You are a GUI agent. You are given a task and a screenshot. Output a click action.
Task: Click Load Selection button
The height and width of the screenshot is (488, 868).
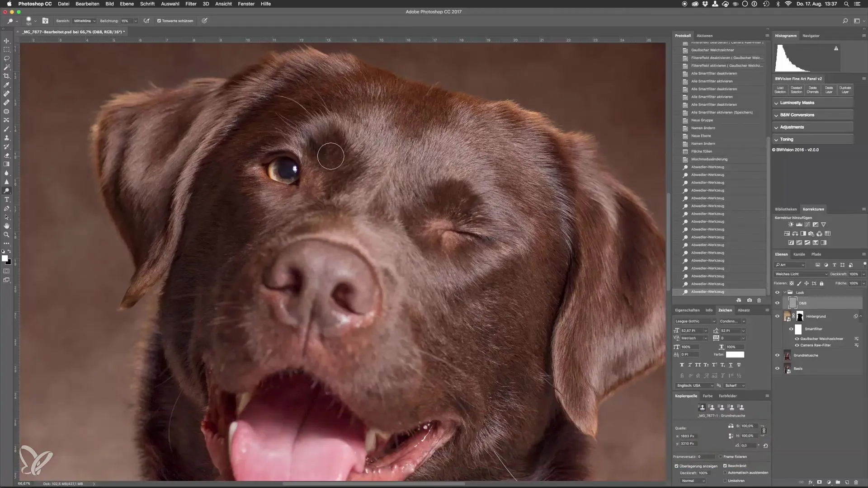tap(780, 89)
